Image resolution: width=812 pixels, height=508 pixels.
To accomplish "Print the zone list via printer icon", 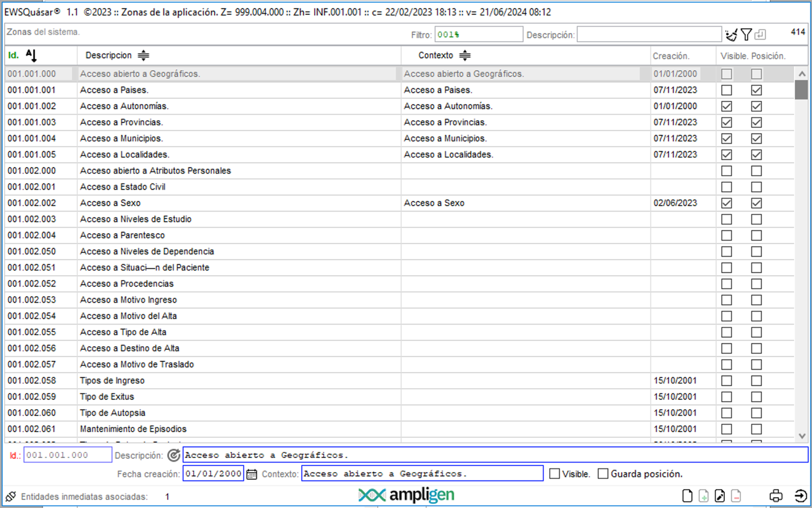I will [776, 496].
